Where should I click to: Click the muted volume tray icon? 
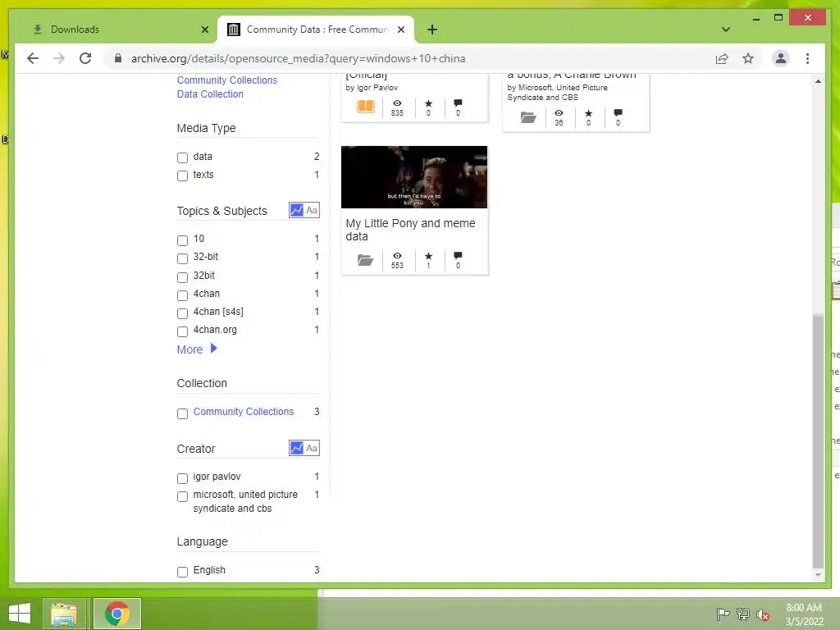tap(763, 614)
